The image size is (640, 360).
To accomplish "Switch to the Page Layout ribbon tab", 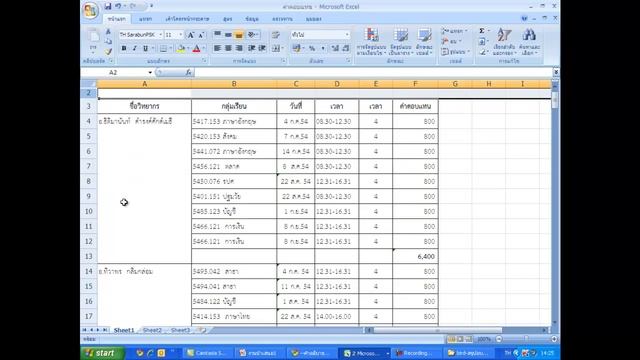I will [187, 19].
